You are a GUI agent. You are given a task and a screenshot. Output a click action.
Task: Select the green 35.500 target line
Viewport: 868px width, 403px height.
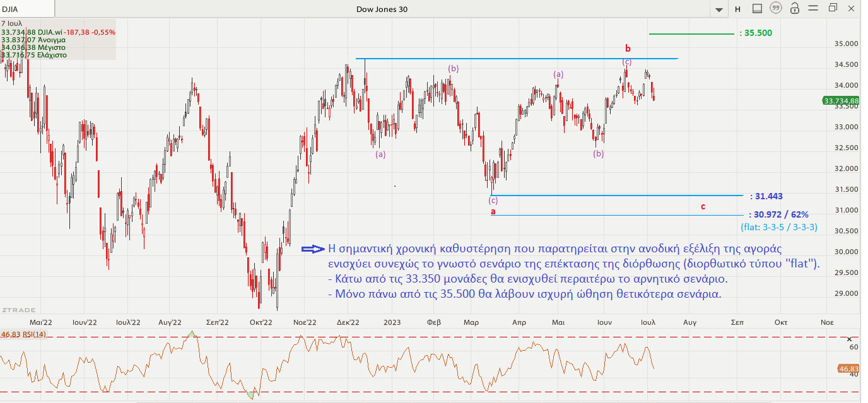pos(691,33)
